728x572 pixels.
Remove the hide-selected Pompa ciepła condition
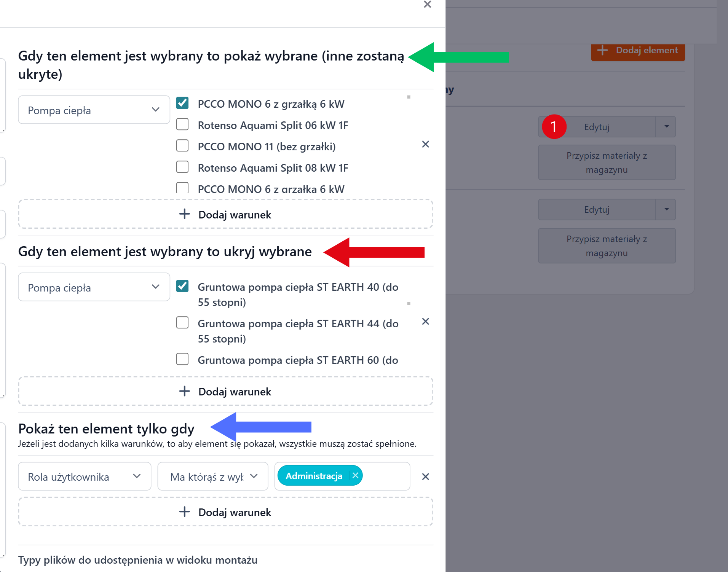click(425, 322)
